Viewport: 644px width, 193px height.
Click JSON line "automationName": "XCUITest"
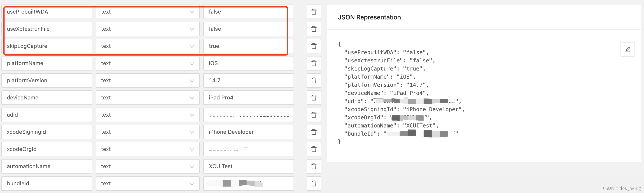(391, 126)
